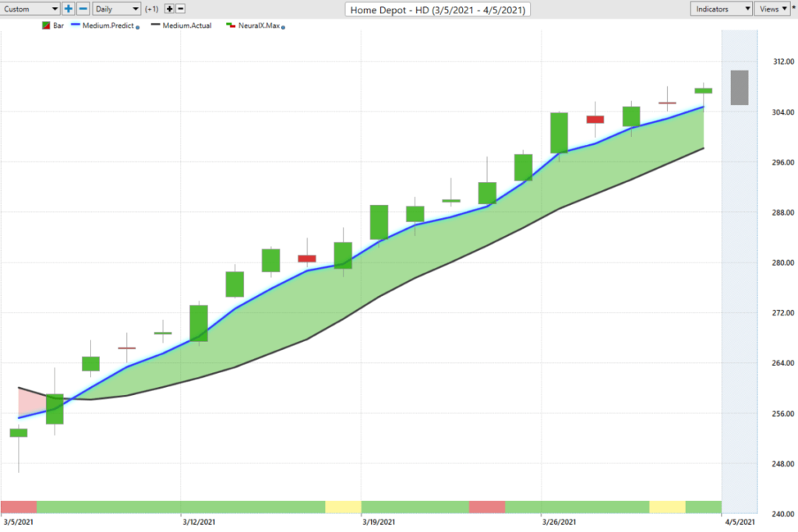This screenshot has height=532, width=798.
Task: Click the Medium.Predict legend label
Action: click(x=108, y=26)
